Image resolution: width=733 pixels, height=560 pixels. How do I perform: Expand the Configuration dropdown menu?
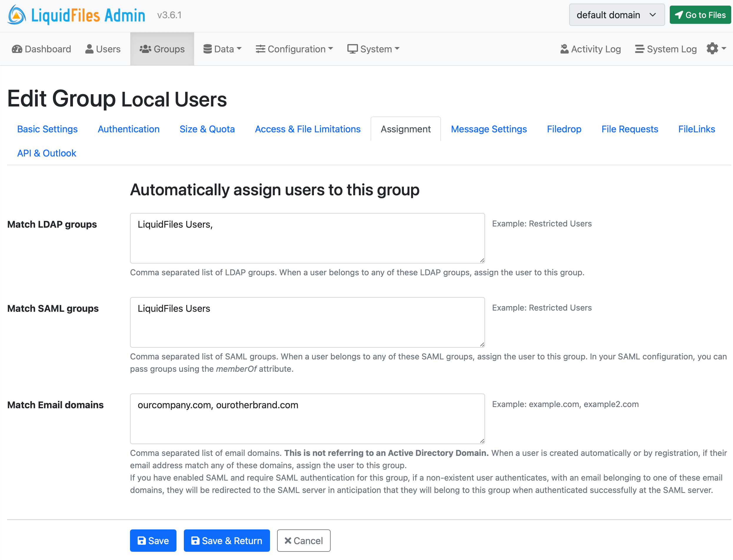click(294, 49)
